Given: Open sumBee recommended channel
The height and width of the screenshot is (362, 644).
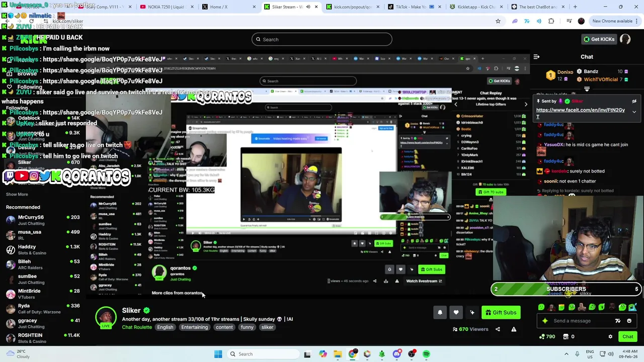Looking at the screenshot, I should pos(43,279).
